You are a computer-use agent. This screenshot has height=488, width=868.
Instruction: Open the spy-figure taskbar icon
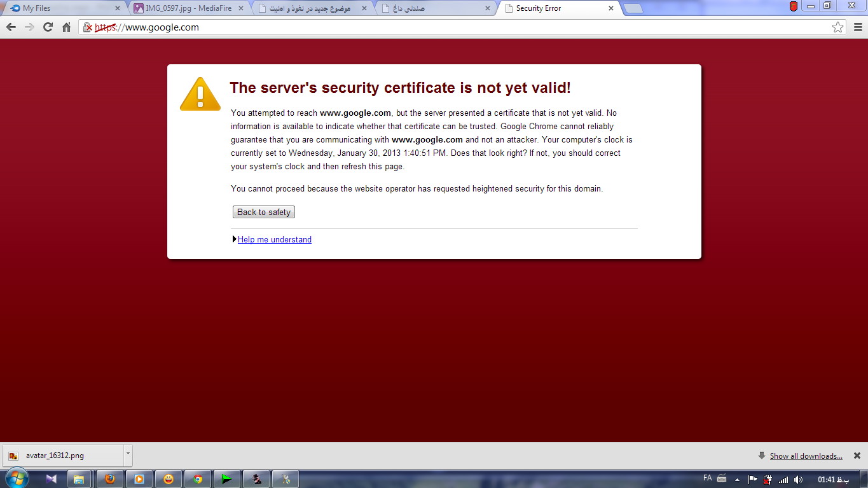[256, 479]
